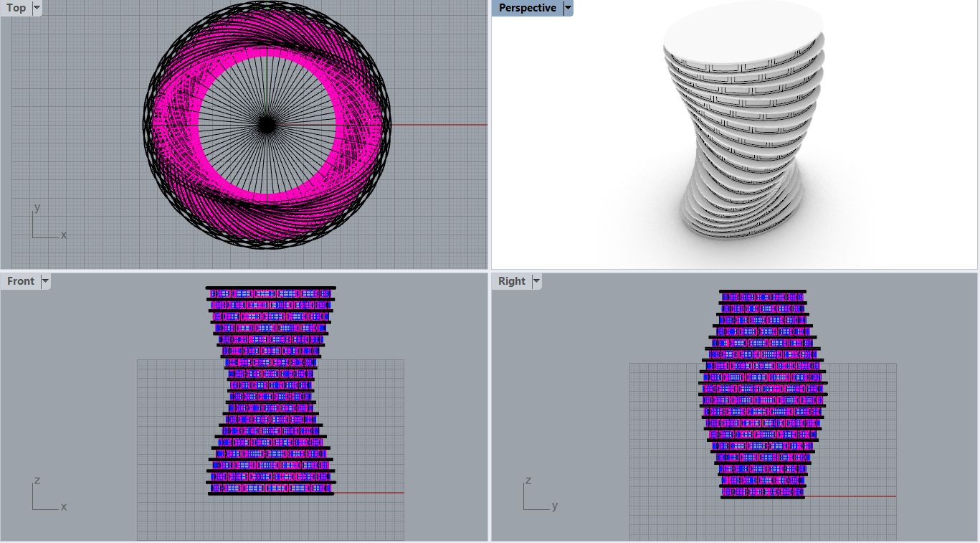The height and width of the screenshot is (543, 980).
Task: Activate the Right viewport title
Action: tap(512, 281)
